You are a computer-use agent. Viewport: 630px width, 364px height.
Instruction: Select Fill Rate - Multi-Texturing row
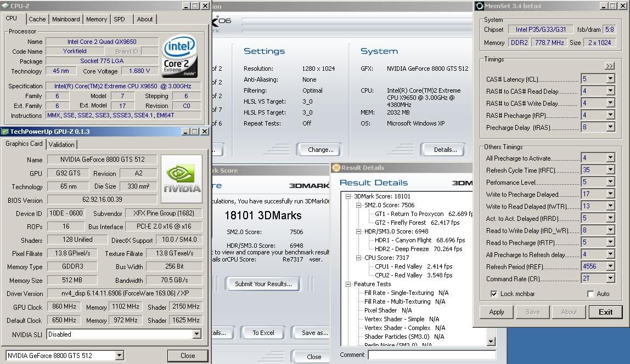[404, 302]
